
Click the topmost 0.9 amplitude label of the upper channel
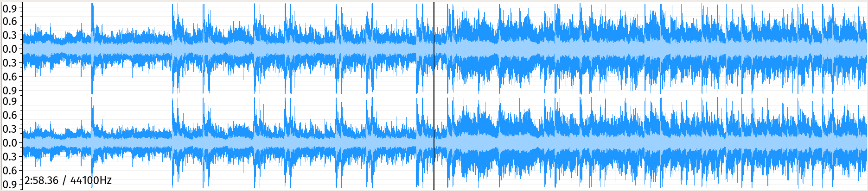(x=10, y=8)
